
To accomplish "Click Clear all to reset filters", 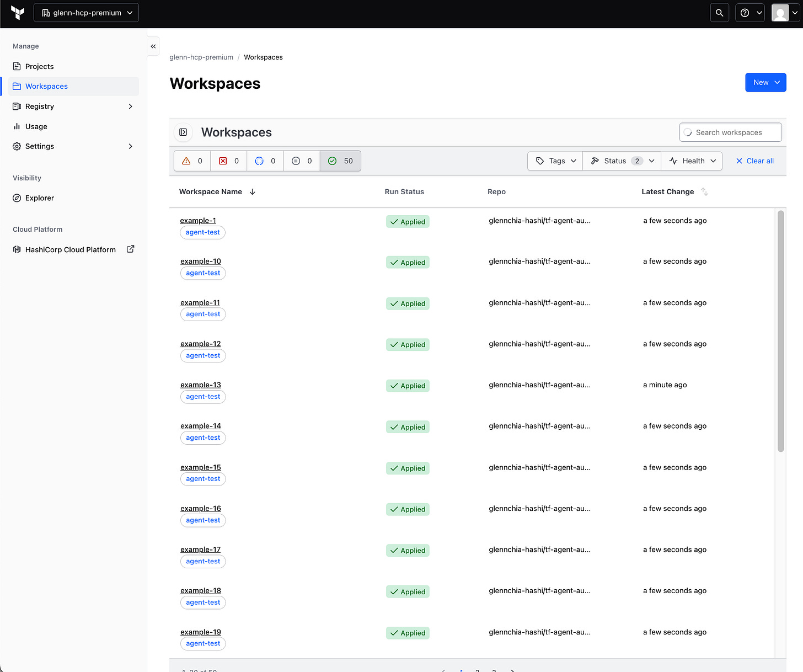I will (x=754, y=161).
